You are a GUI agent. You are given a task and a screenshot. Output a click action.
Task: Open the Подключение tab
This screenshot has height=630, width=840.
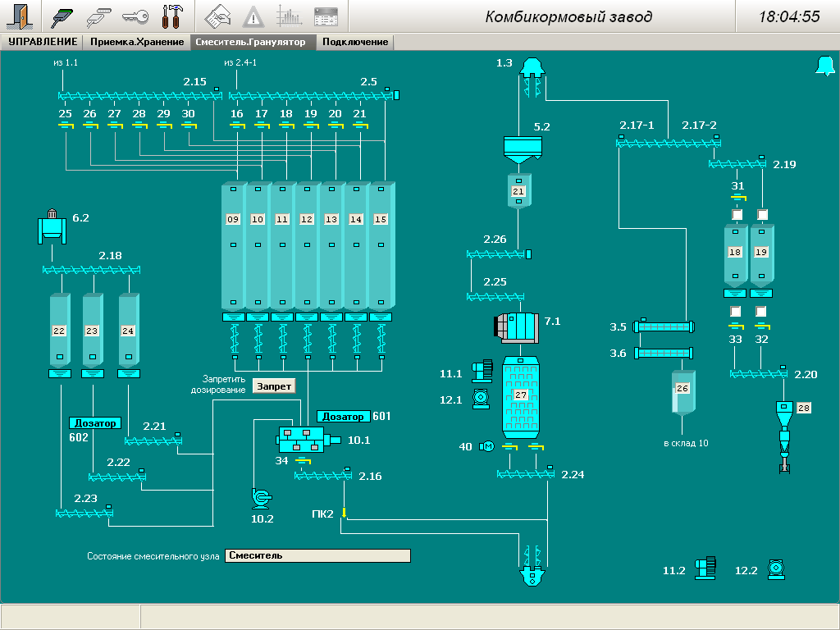pyautogui.click(x=354, y=42)
